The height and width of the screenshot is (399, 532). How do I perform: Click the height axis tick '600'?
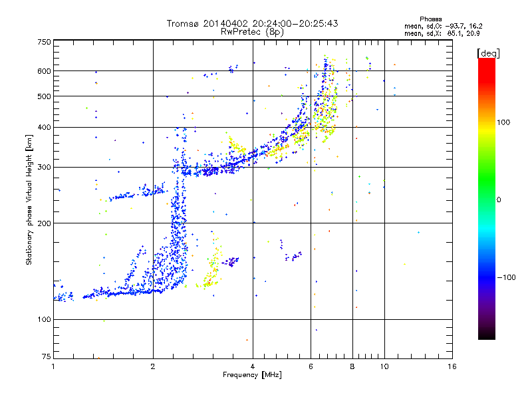click(x=44, y=71)
